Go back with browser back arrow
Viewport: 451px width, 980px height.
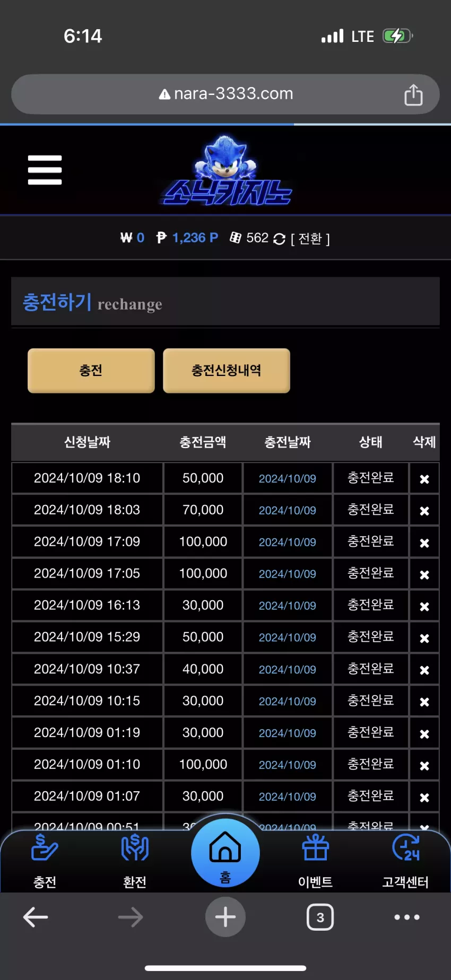pos(36,917)
